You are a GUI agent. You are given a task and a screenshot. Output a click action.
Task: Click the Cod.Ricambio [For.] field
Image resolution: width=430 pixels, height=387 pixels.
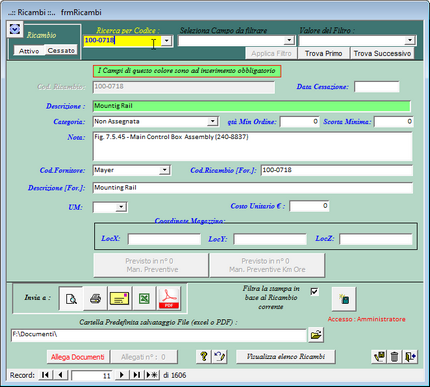click(x=337, y=170)
